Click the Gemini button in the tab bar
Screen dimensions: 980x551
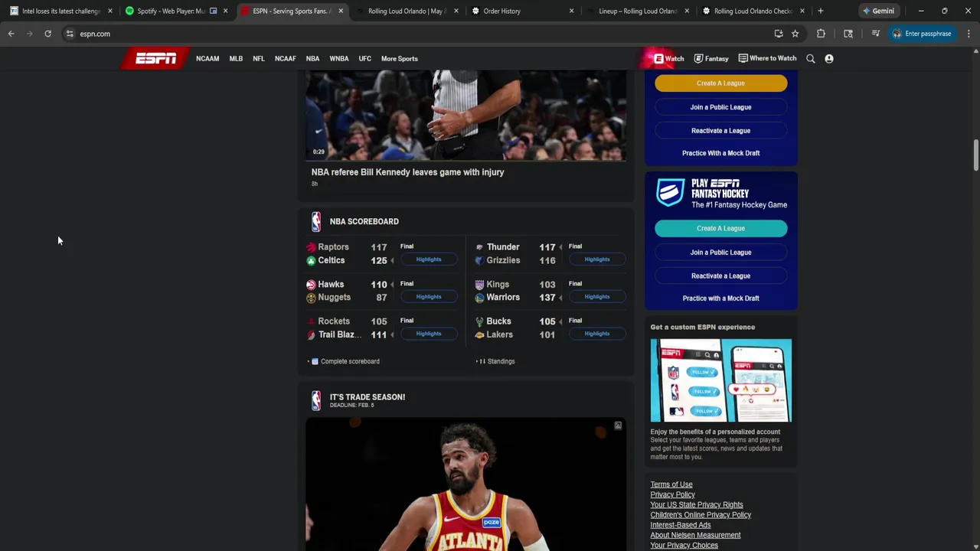[878, 11]
